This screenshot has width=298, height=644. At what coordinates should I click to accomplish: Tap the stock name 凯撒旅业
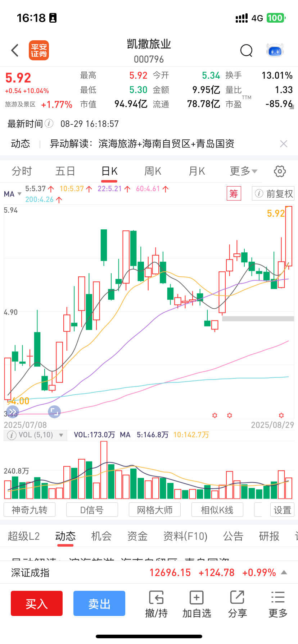tap(149, 44)
